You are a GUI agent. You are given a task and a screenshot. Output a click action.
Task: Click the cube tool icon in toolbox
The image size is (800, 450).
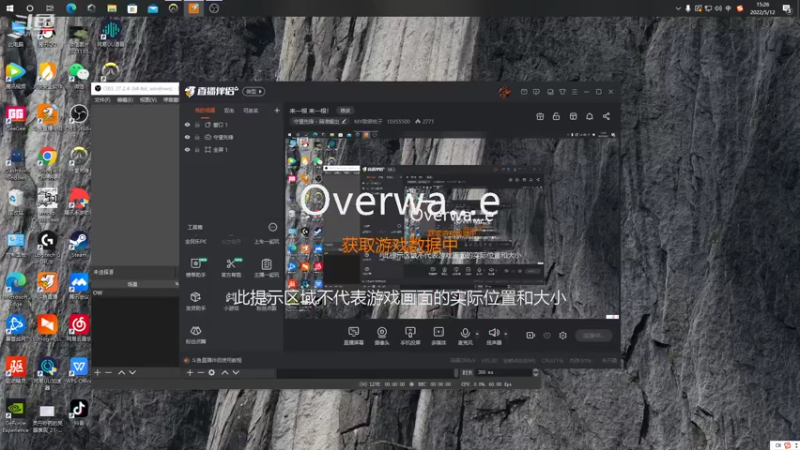pyautogui.click(x=195, y=297)
